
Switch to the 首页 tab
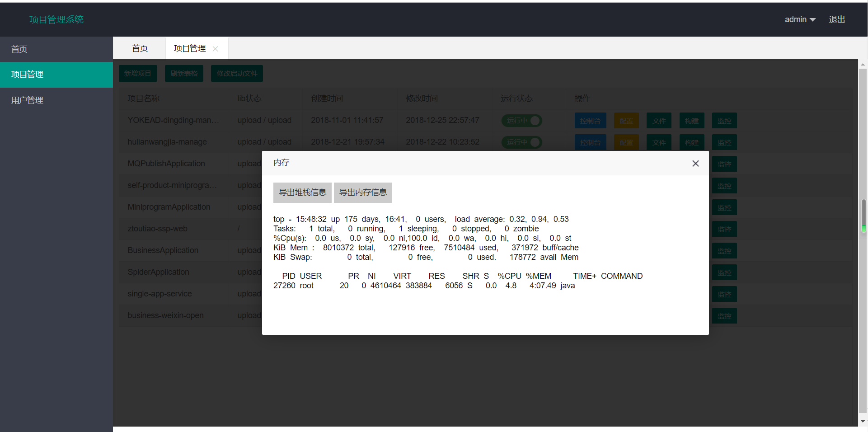point(140,48)
